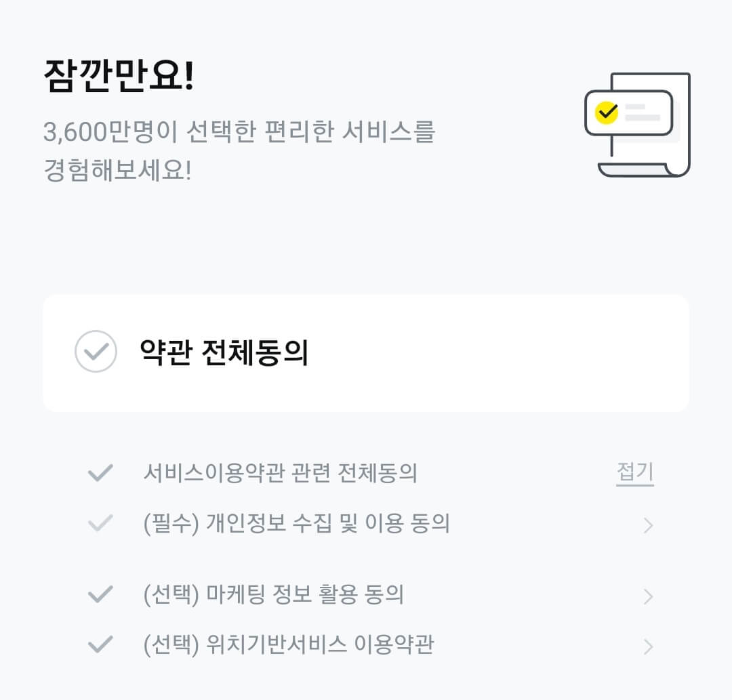This screenshot has height=700, width=732.
Task: Click the right arrow icon on the 개인정보 row
Action: coord(649,524)
